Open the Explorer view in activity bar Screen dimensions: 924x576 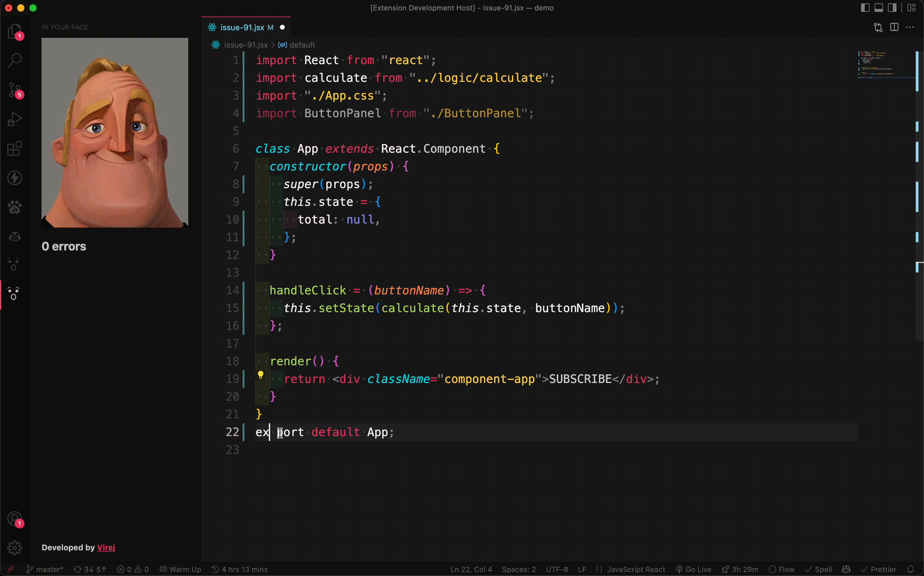point(14,31)
